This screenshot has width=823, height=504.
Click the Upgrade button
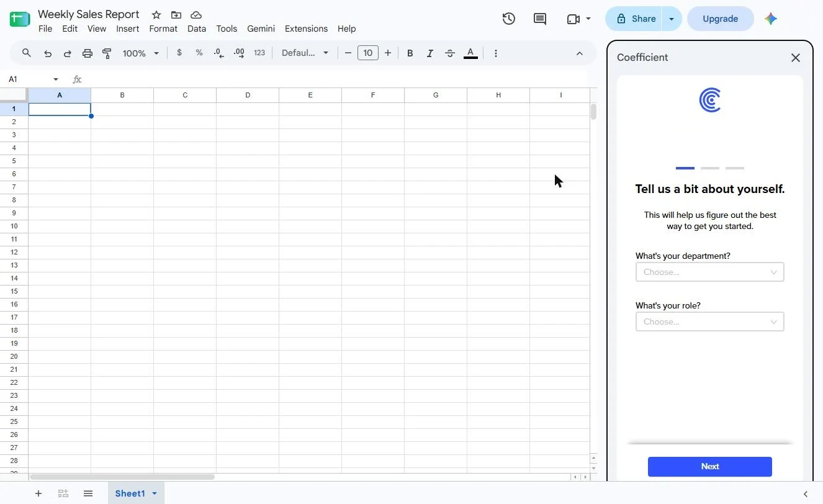click(720, 19)
